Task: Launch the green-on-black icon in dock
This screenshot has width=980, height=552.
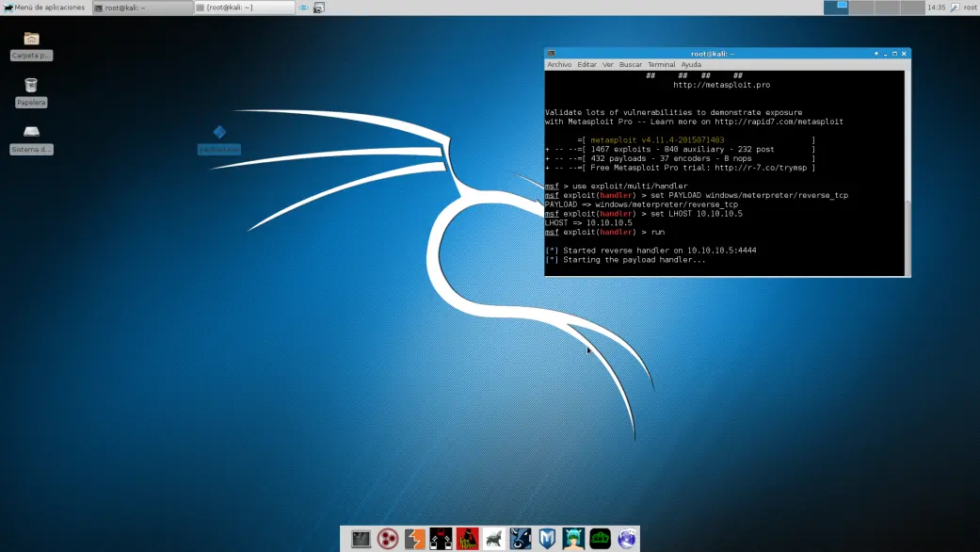Action: coord(600,539)
